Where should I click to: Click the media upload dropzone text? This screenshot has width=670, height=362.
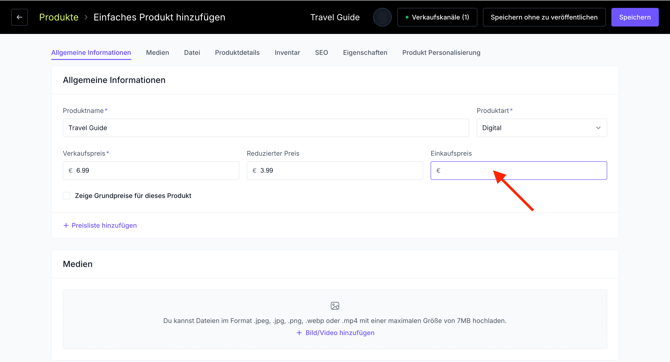[x=335, y=321]
